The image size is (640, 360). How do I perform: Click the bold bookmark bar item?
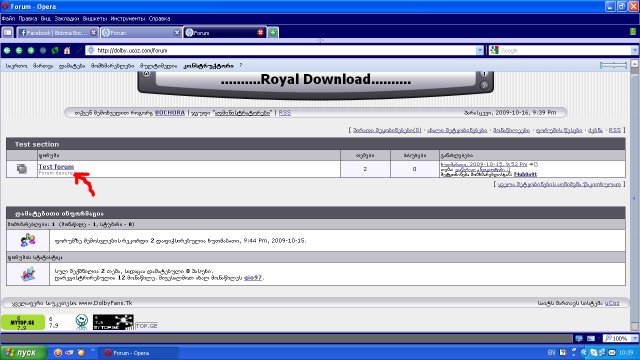209,66
